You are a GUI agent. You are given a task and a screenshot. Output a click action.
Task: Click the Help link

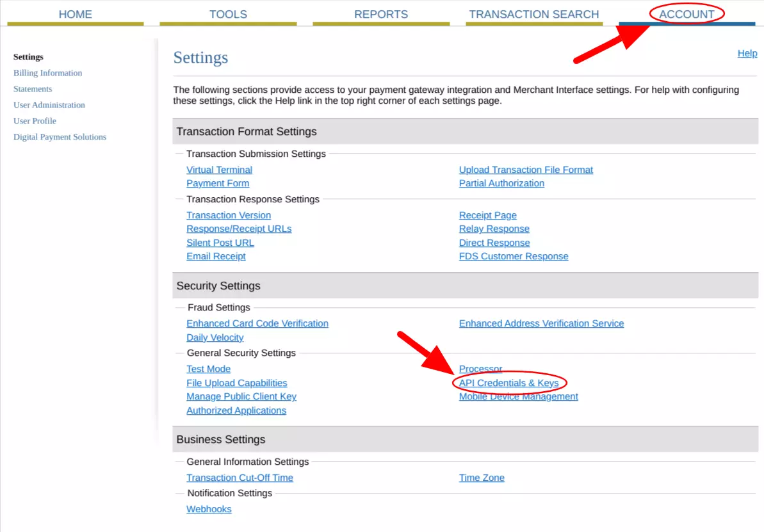click(747, 53)
